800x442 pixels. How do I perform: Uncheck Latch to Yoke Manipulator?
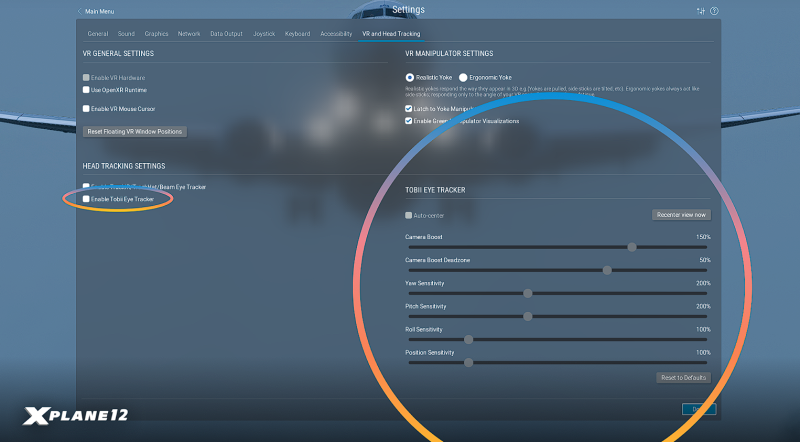409,108
